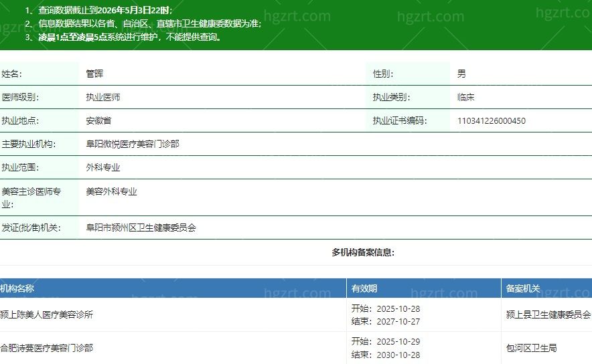This screenshot has height=364, width=592.
Task: Click 阜阳微悦医疗美容门诊部 institution name
Action: point(133,144)
